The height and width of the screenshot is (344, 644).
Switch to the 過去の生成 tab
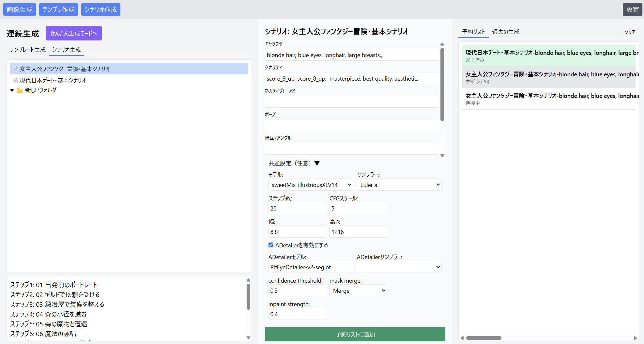(x=506, y=32)
